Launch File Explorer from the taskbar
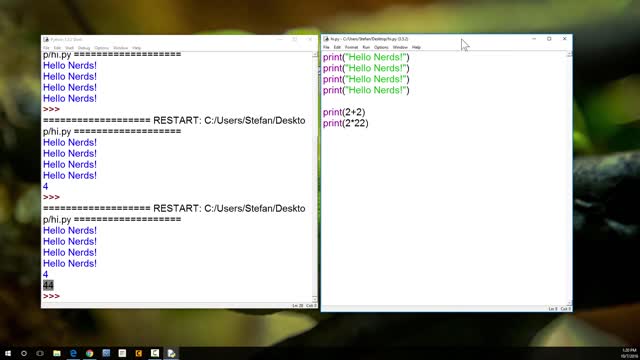640x360 pixels. (x=57, y=353)
